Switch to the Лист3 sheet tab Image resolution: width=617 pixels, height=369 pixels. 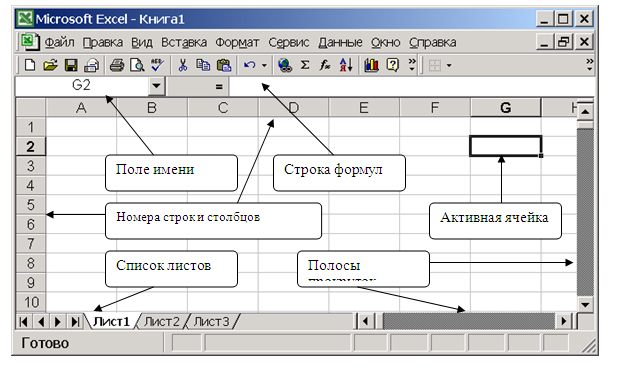coord(211,322)
